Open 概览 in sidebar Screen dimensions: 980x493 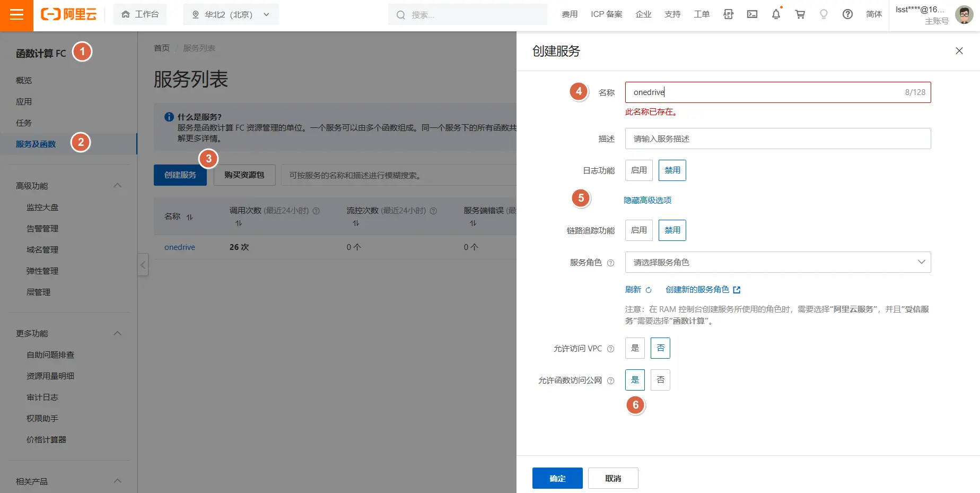(x=24, y=80)
